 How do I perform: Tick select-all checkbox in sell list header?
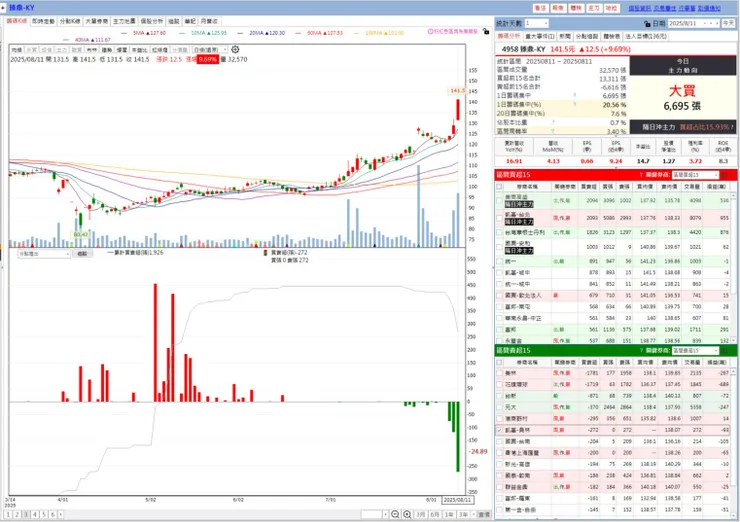499,362
